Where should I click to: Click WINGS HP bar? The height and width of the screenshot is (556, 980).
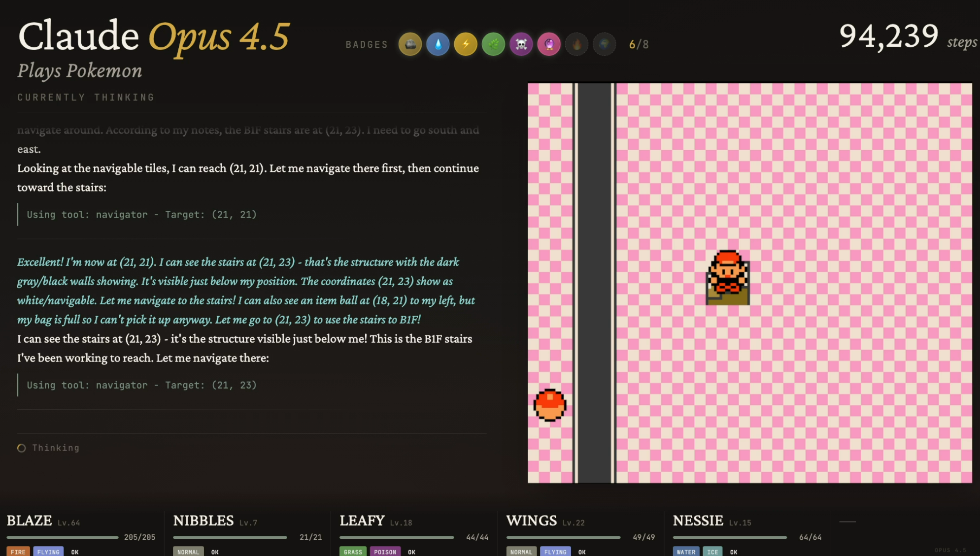(563, 537)
